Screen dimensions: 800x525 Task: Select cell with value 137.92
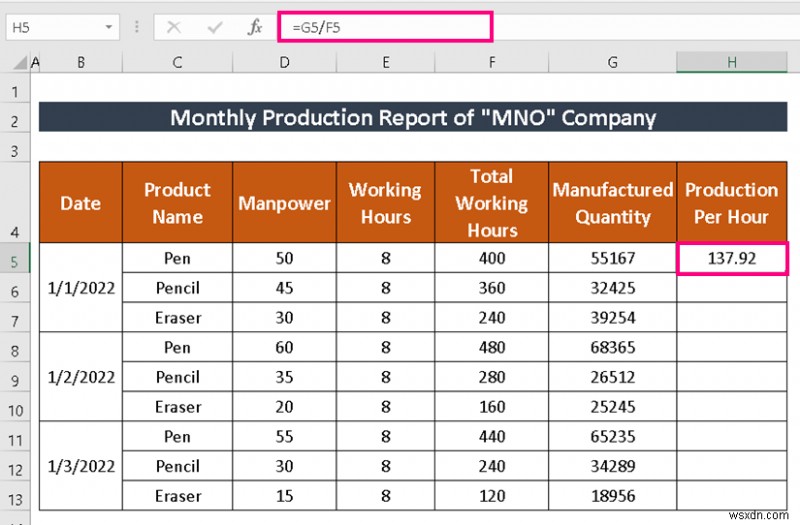click(732, 259)
